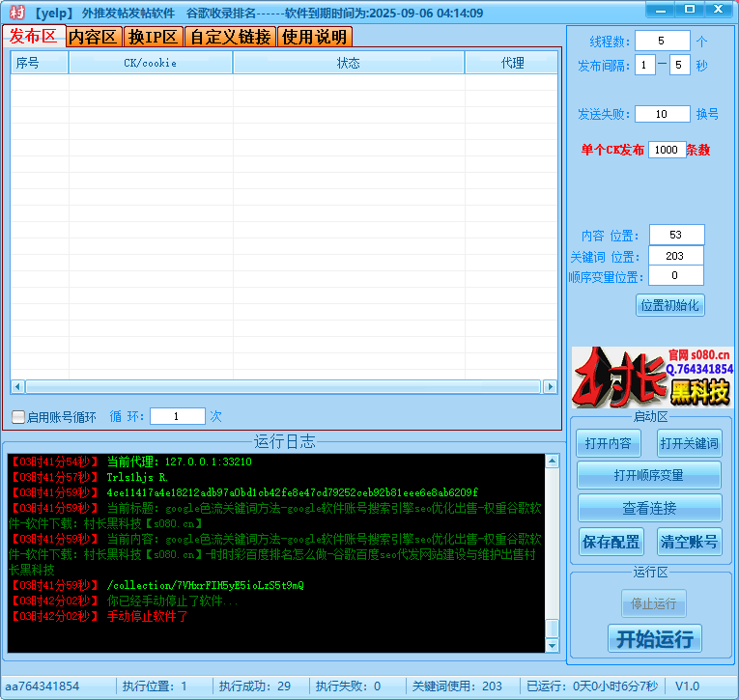This screenshot has width=739, height=700.
Task: Maximize the yelp posting software window
Action: [x=689, y=10]
